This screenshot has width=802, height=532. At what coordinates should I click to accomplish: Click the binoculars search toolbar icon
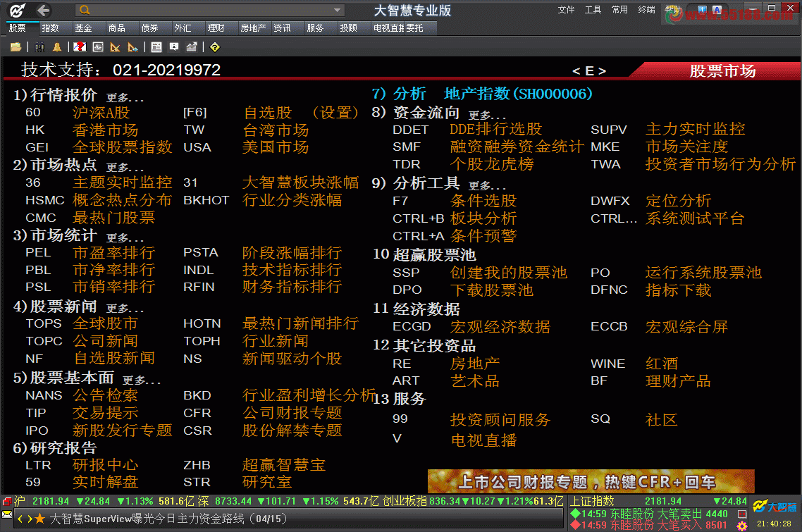[39, 47]
